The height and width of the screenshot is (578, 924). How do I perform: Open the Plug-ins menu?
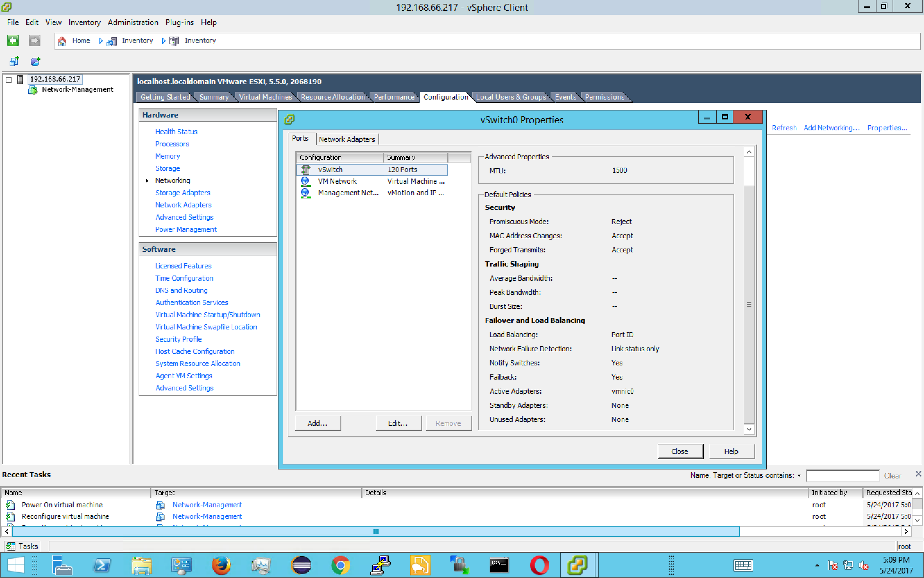[x=179, y=22]
